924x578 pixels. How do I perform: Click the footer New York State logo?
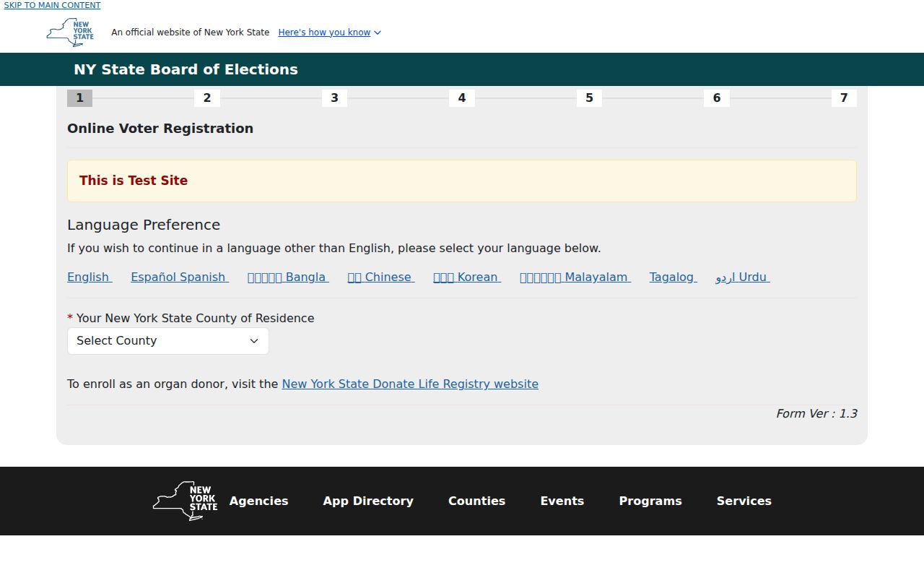186,501
